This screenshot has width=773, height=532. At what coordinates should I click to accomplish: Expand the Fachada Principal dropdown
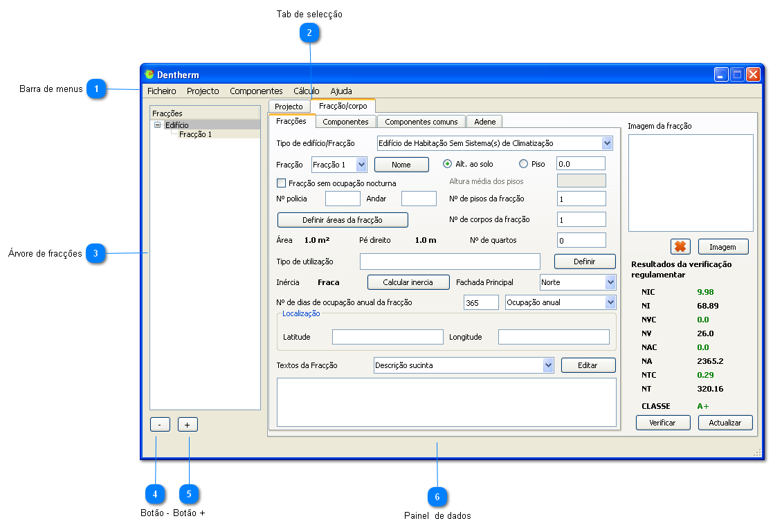coord(610,282)
